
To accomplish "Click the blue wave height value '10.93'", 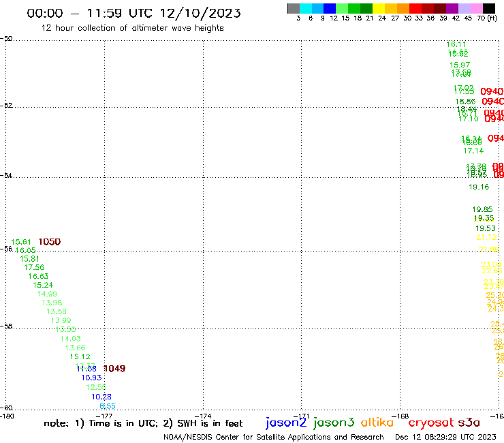I will pos(91,378).
